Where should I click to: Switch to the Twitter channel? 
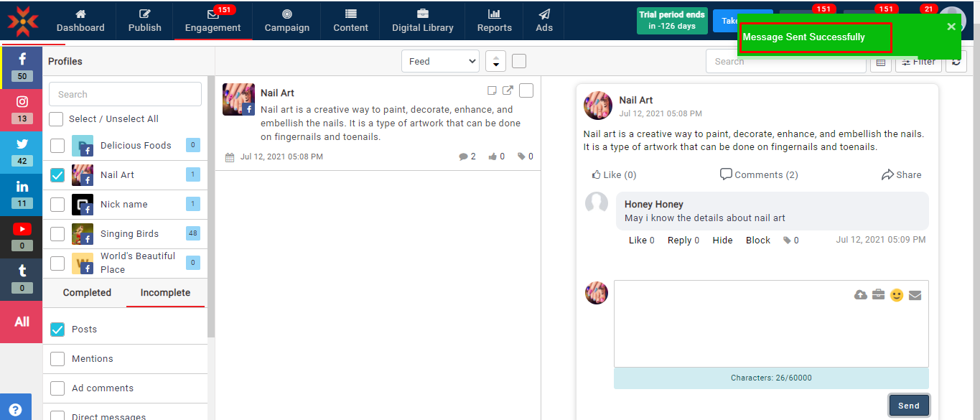click(22, 151)
